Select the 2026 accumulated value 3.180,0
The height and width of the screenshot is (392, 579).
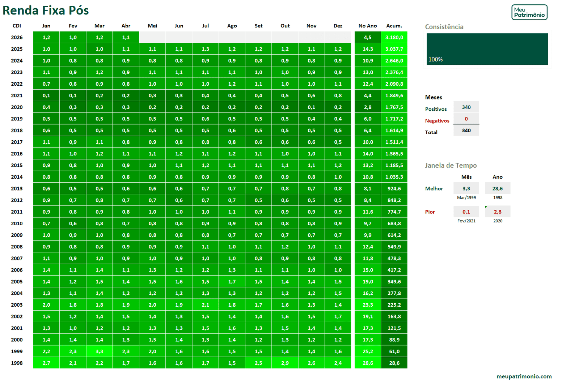[x=394, y=37]
